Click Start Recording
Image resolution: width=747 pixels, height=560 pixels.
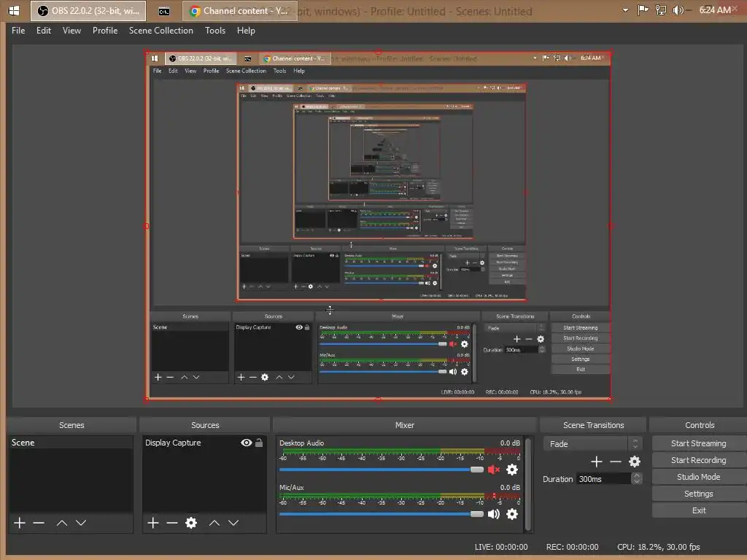coord(698,460)
